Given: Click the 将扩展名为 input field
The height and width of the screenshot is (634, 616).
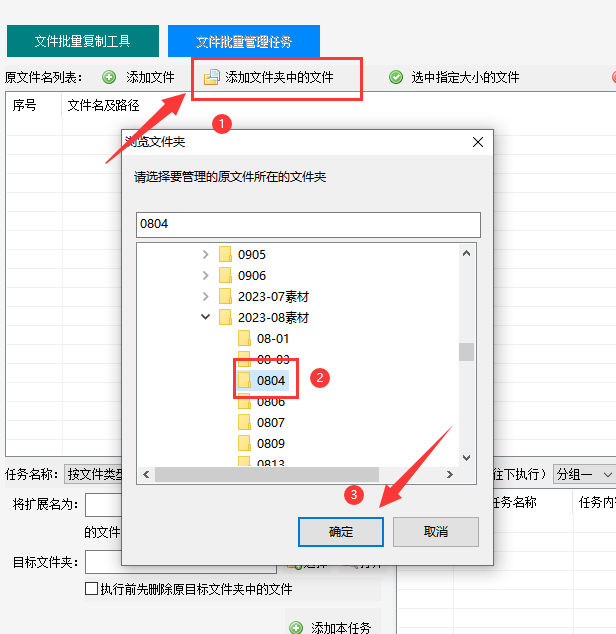Looking at the screenshot, I should point(104,505).
